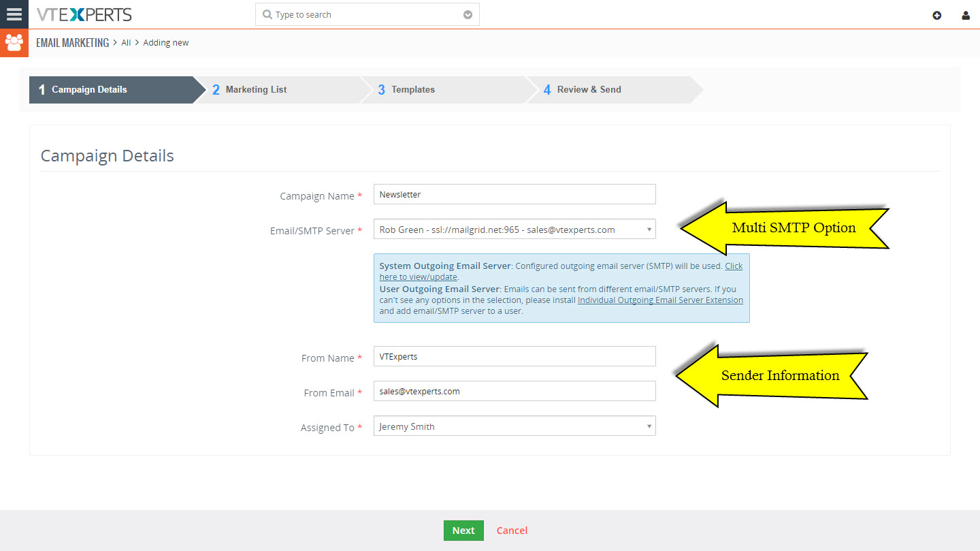
Task: Click the green Next button
Action: pyautogui.click(x=463, y=531)
